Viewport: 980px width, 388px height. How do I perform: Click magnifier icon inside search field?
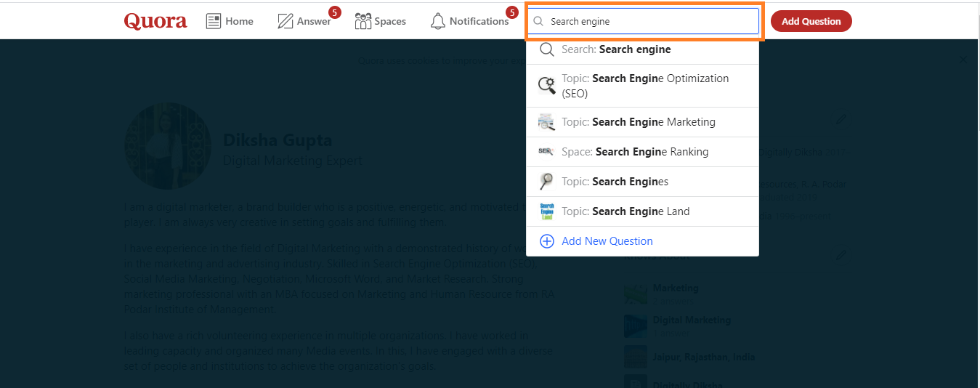pos(538,21)
